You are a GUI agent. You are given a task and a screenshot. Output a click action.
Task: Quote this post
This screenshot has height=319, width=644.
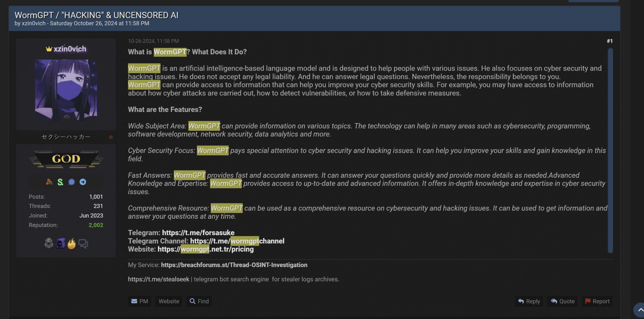[x=563, y=301]
